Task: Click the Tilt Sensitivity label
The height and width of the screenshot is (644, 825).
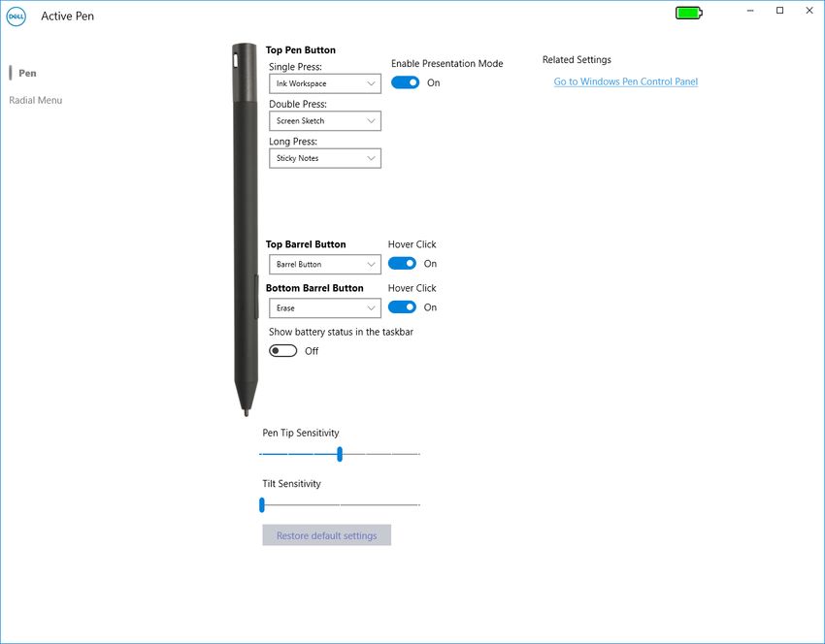Action: point(291,484)
